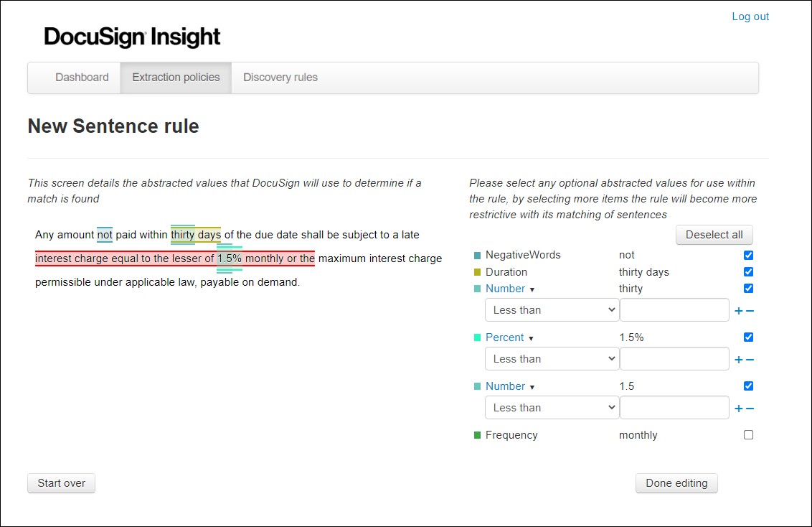Click the Log out link
The image size is (812, 527).
click(750, 16)
